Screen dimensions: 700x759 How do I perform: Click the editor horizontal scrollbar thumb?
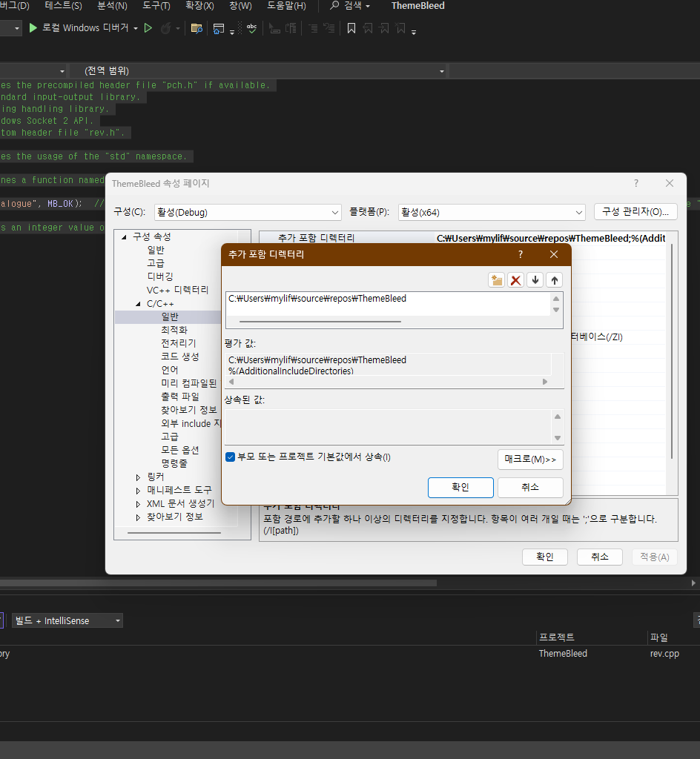(218, 583)
